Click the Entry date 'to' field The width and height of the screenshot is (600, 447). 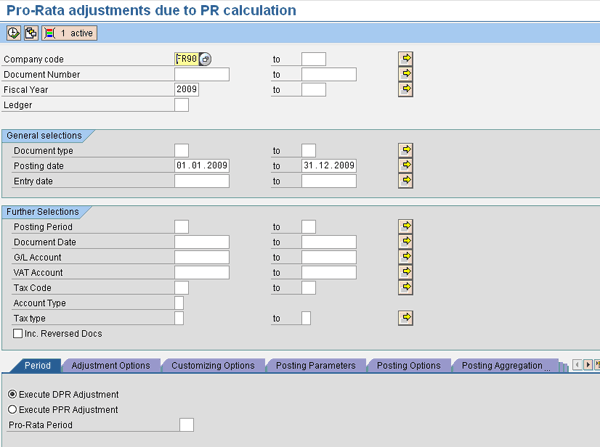point(329,181)
